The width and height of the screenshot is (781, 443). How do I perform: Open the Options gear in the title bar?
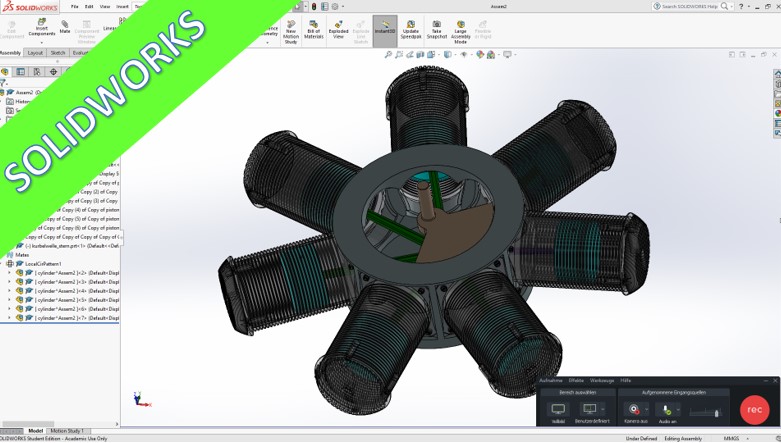point(335,6)
